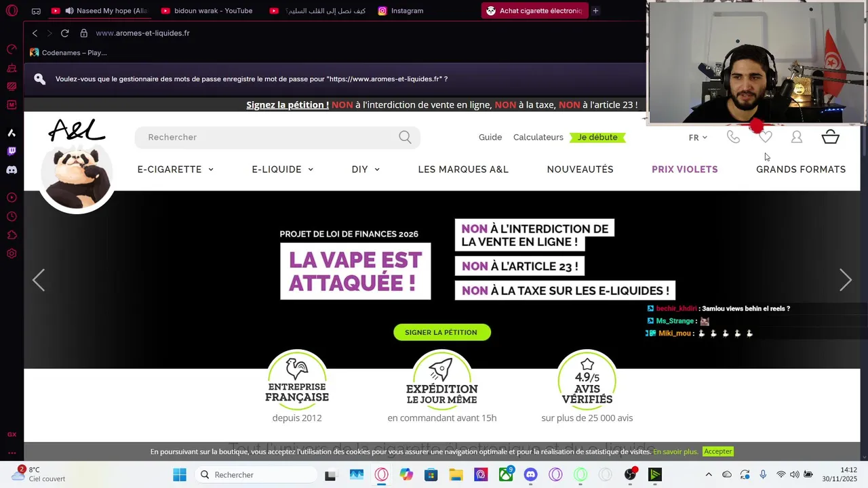Open the Codenames bookmark
Image resolution: width=868 pixels, height=488 pixels.
68,53
